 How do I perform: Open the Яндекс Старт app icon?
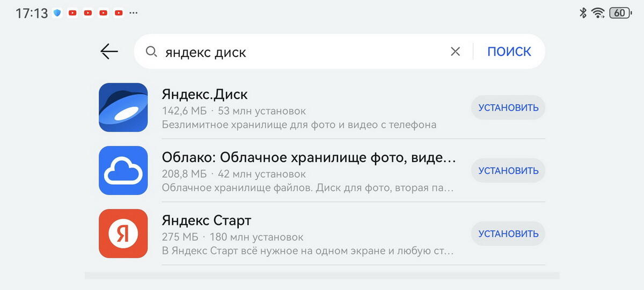click(x=123, y=234)
